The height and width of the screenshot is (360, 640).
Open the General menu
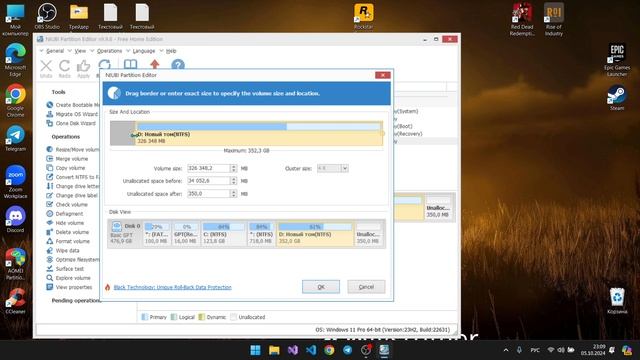(x=55, y=51)
